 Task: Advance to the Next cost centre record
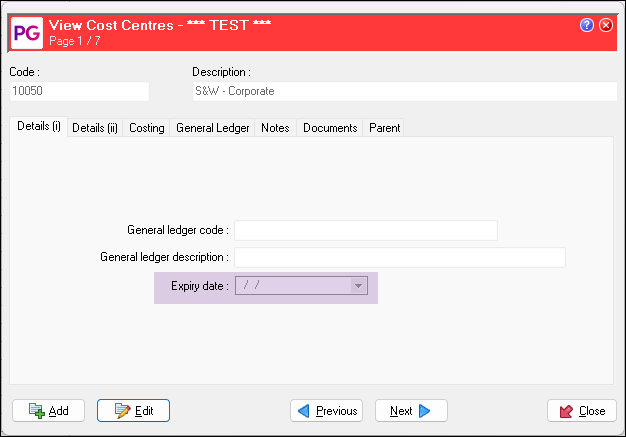click(x=410, y=411)
